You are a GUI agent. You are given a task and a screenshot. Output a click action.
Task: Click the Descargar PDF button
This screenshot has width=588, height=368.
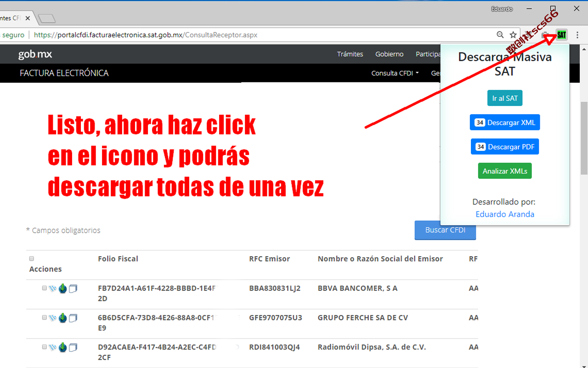point(505,147)
